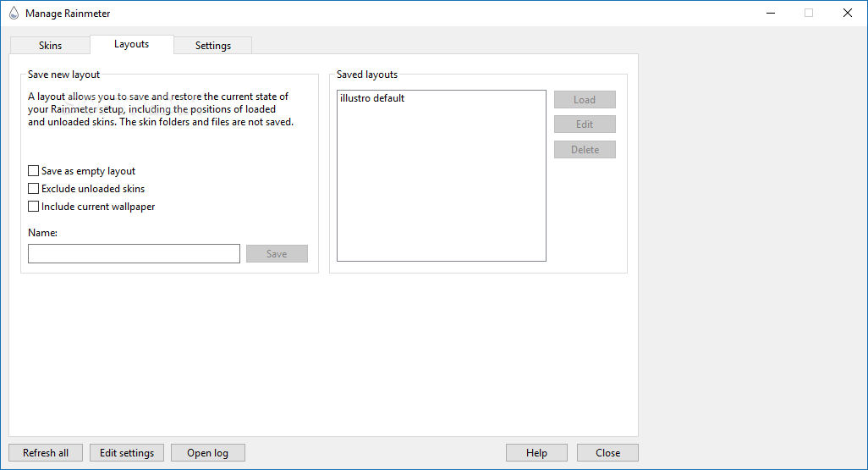
Task: Click the Close button at bottom
Action: (607, 453)
